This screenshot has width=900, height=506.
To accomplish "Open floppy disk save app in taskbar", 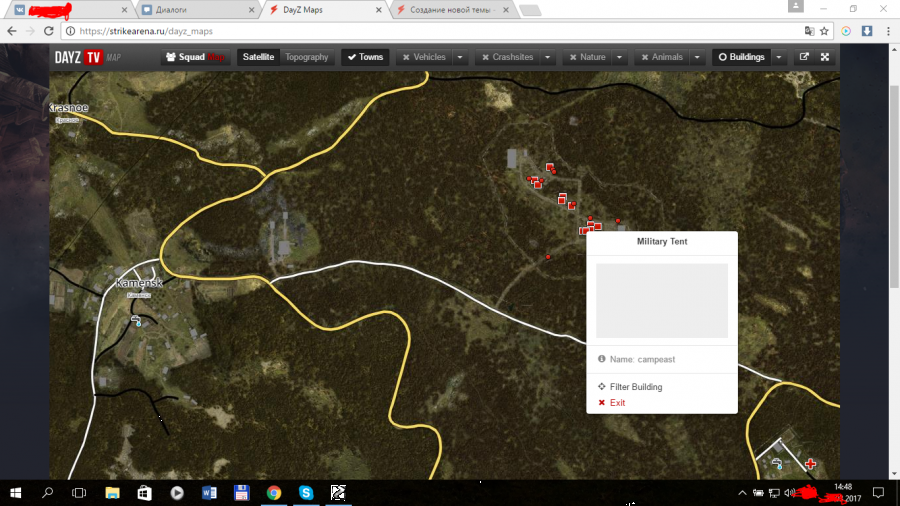I will pos(242,493).
